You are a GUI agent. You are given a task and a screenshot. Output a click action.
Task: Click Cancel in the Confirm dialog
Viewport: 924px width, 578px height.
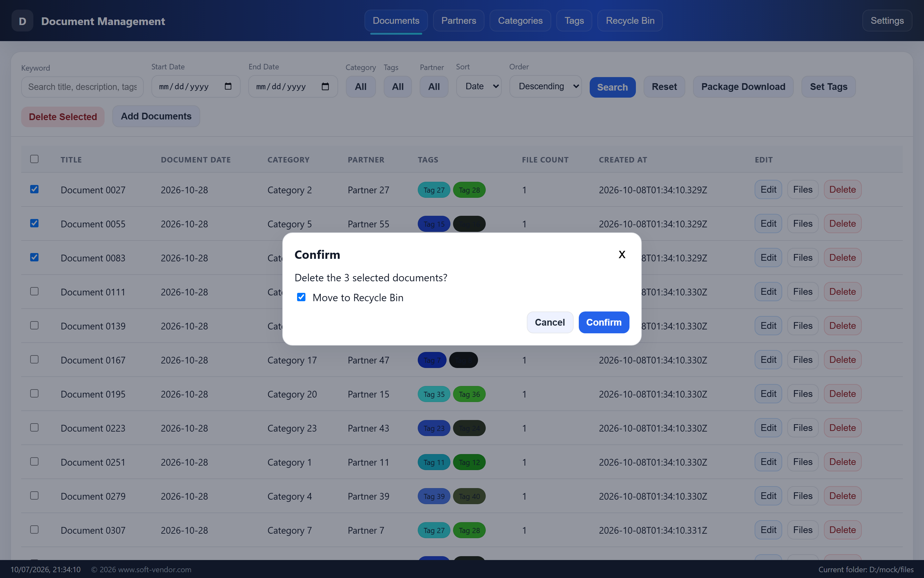pos(550,322)
